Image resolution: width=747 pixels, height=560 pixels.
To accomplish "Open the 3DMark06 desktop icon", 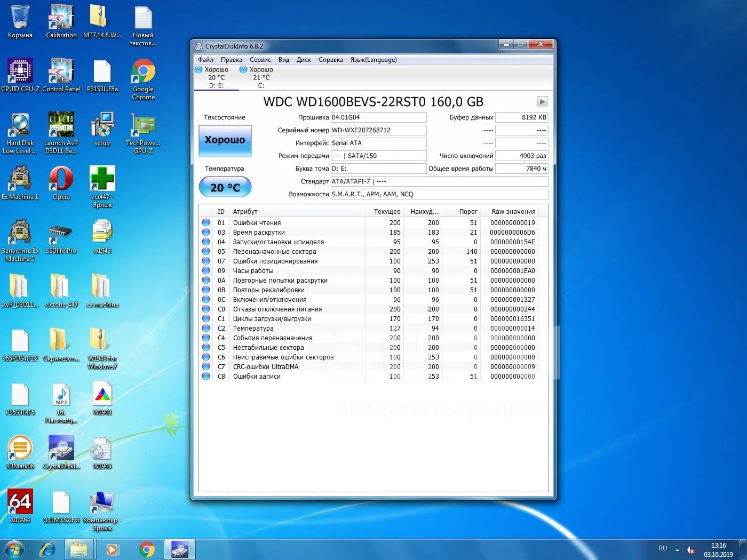I will (x=20, y=452).
